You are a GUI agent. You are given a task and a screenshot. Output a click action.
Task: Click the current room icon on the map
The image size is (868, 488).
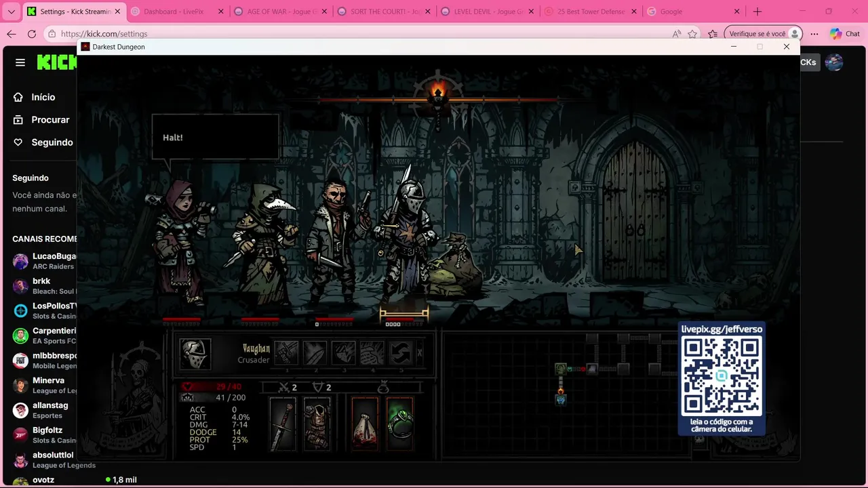click(561, 400)
